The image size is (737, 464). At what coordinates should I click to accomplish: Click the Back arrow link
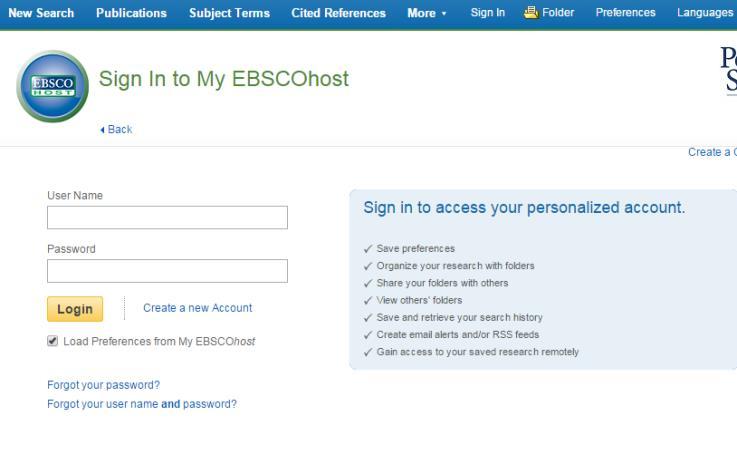coord(116,130)
